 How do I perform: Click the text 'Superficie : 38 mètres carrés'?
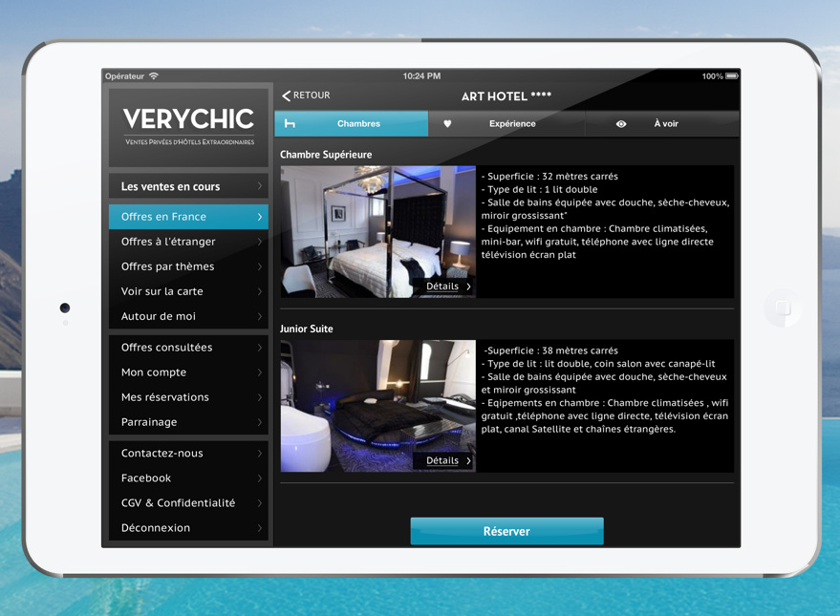click(x=552, y=350)
